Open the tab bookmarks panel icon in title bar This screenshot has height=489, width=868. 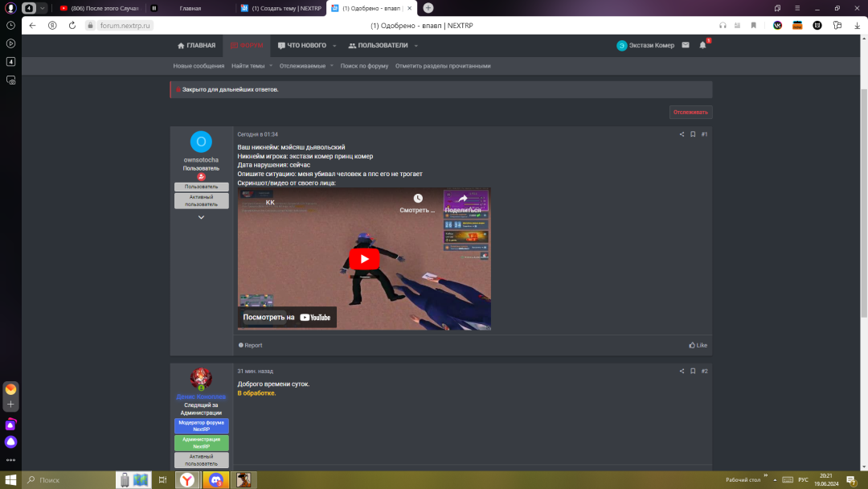pyautogui.click(x=777, y=8)
